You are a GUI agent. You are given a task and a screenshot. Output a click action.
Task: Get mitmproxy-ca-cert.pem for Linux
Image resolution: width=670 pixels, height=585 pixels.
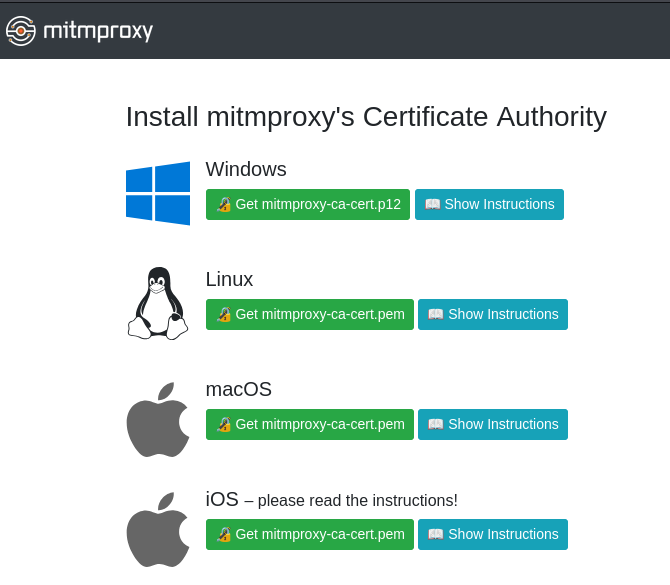pos(310,315)
